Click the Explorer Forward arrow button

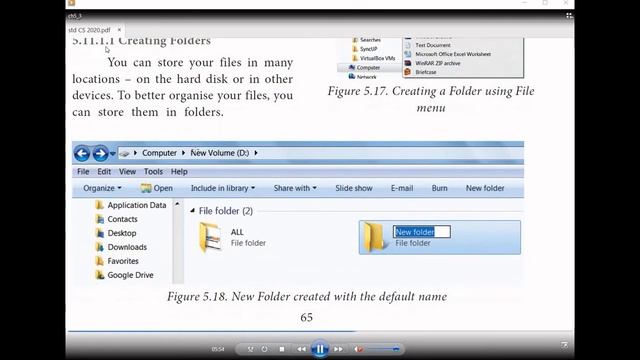(x=100, y=153)
